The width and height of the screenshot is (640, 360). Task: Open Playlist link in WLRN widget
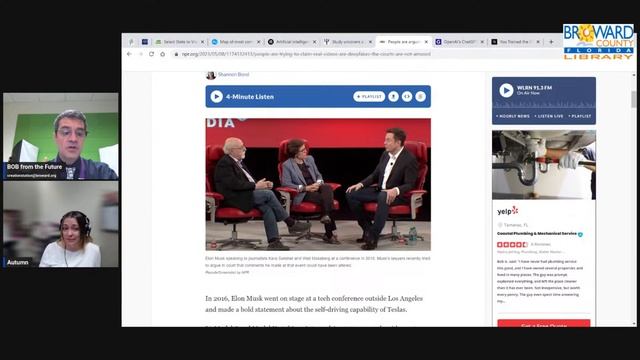pyautogui.click(x=580, y=116)
